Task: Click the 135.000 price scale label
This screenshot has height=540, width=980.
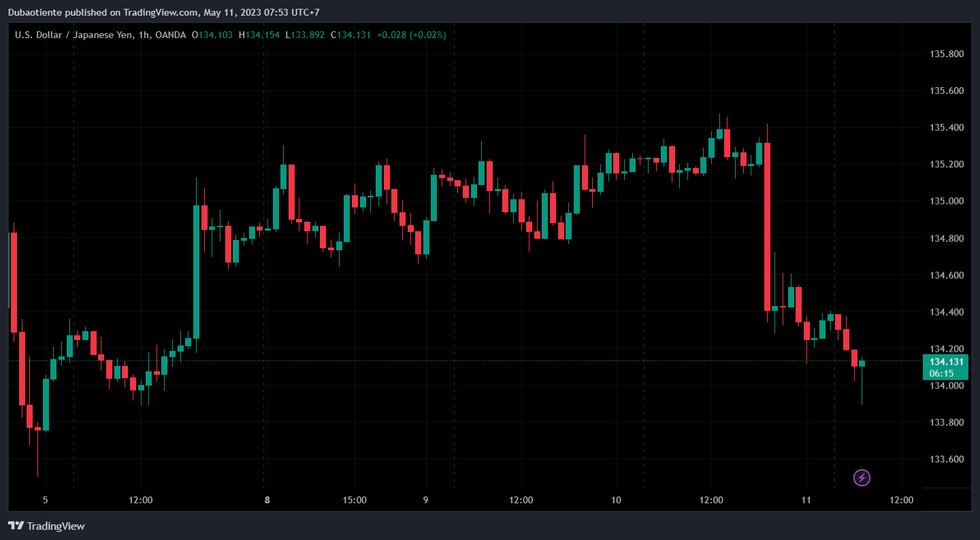Action: [x=947, y=201]
